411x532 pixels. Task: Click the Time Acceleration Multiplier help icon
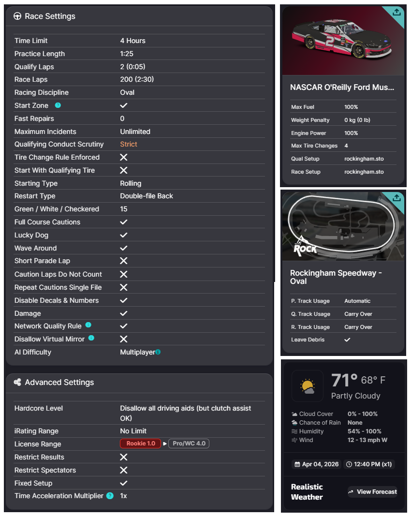pyautogui.click(x=110, y=496)
